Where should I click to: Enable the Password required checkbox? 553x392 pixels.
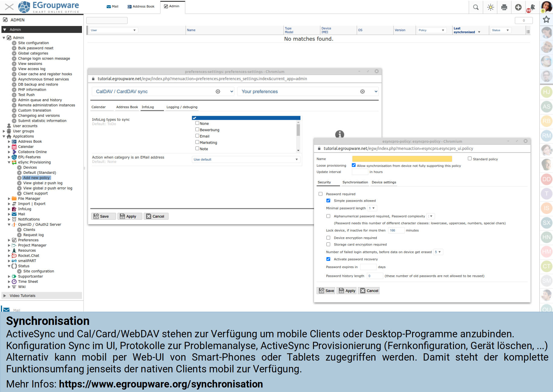click(x=320, y=194)
